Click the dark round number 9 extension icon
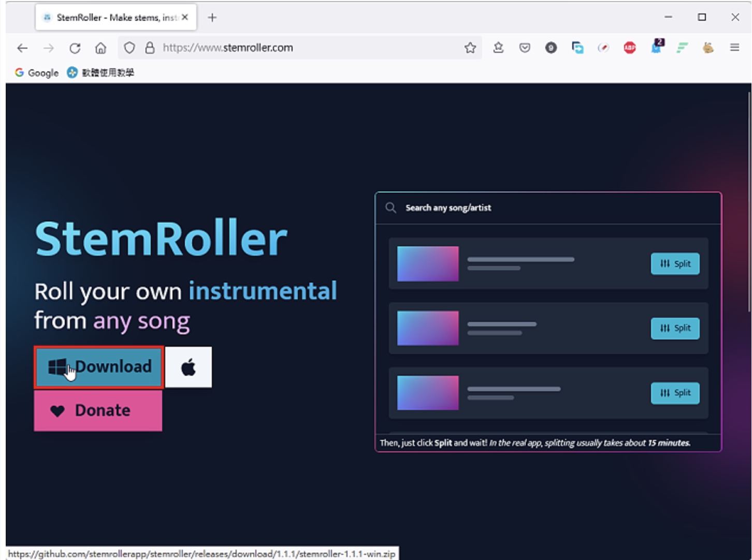 coord(551,48)
